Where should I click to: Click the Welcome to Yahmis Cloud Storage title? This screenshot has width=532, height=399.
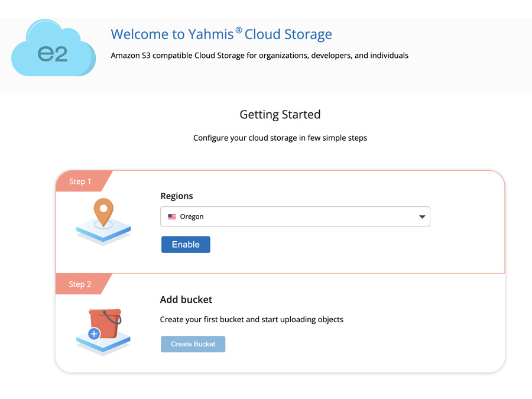click(x=221, y=34)
